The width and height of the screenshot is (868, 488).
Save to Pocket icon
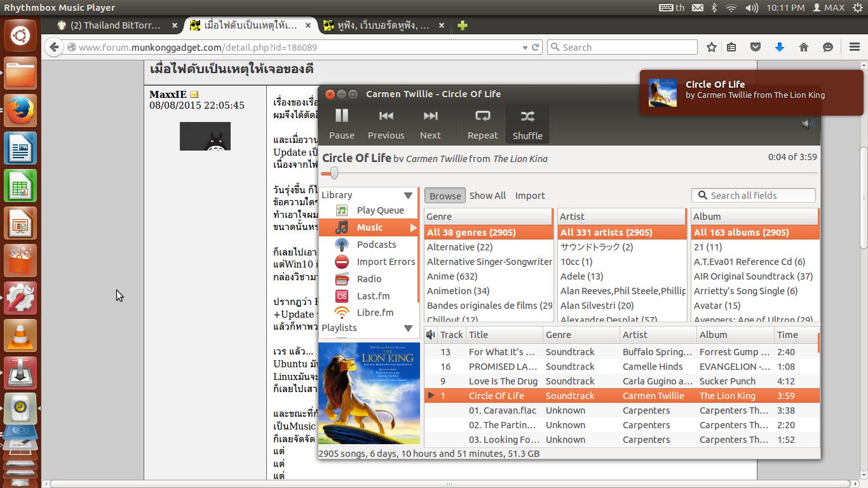coord(756,47)
